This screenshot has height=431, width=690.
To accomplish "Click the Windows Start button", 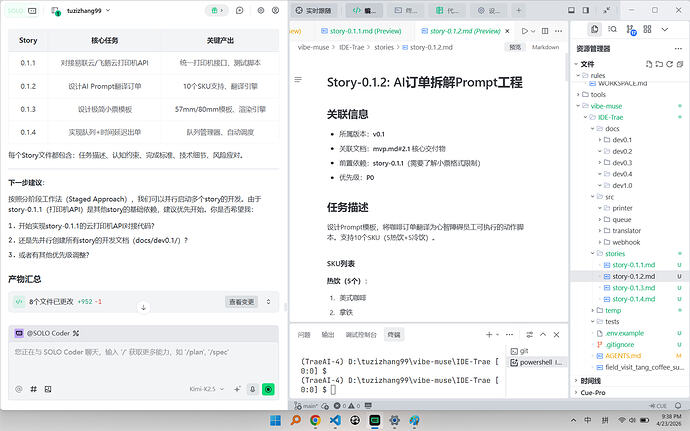I will click(275, 420).
